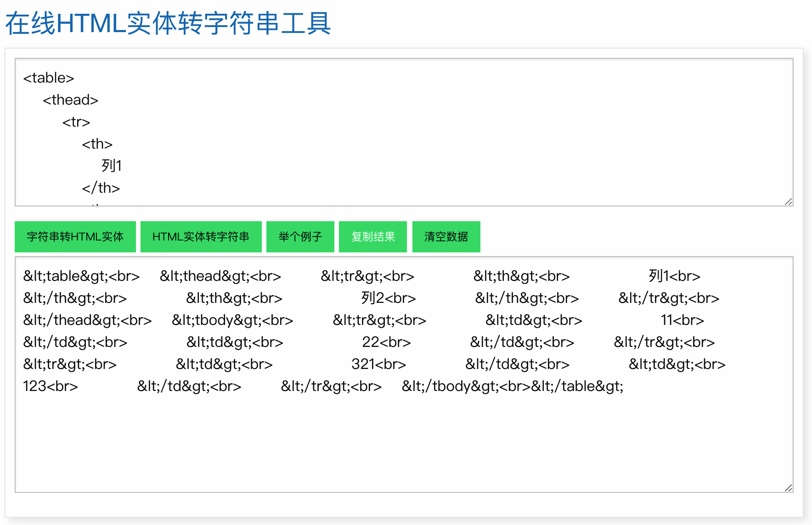The height and width of the screenshot is (525, 812).
Task: Click the 字符串转HTML实体 button
Action: tap(75, 237)
